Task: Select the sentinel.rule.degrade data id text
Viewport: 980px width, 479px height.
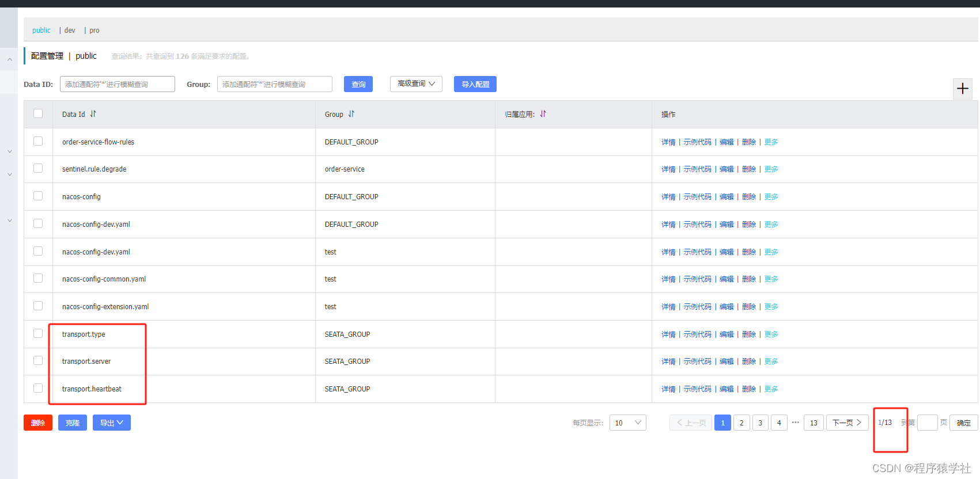Action: 94,169
